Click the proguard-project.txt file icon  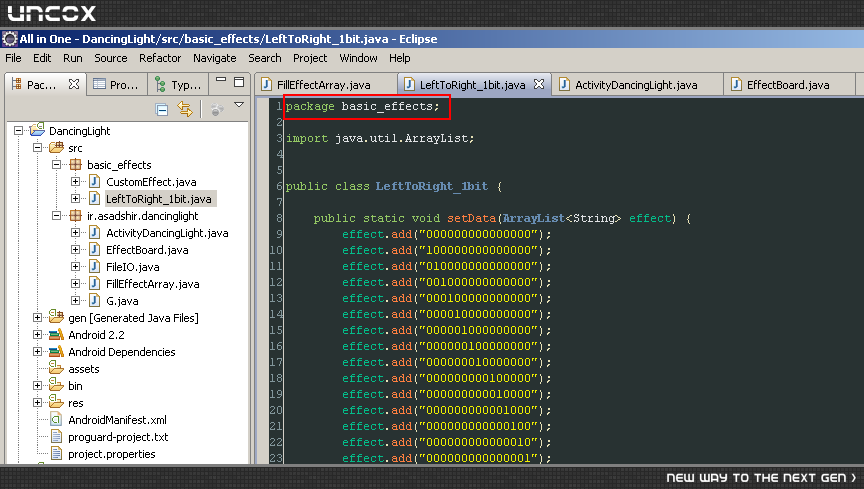(x=56, y=437)
